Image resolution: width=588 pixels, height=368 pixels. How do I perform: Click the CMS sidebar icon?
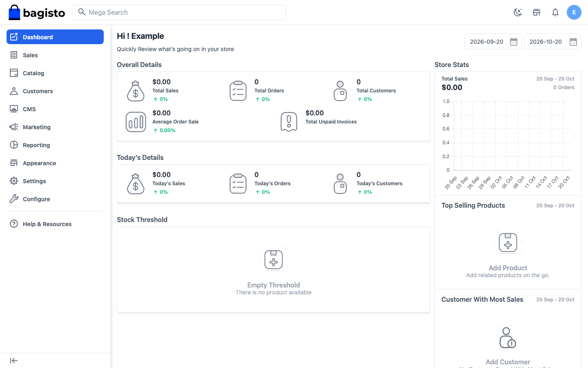click(x=14, y=109)
